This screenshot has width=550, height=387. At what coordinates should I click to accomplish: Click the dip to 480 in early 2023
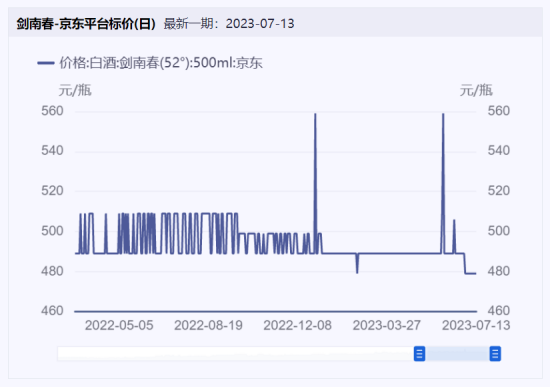[x=357, y=272]
